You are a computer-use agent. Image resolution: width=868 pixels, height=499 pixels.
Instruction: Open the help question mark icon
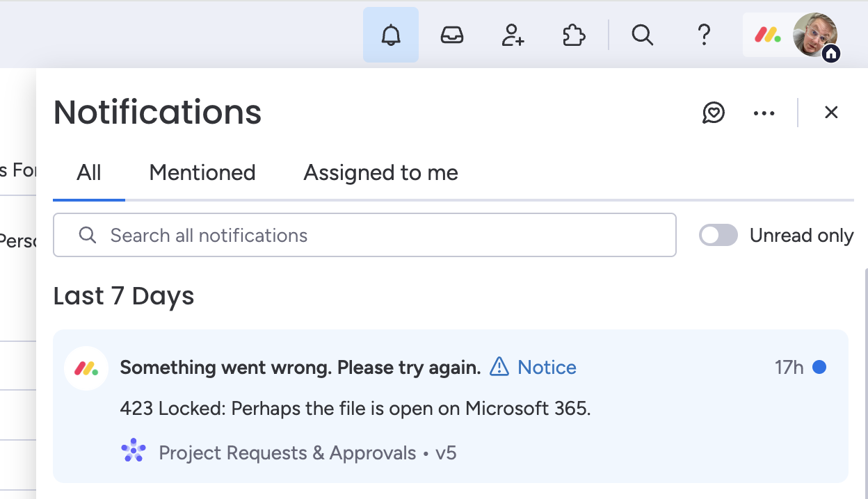pos(704,35)
